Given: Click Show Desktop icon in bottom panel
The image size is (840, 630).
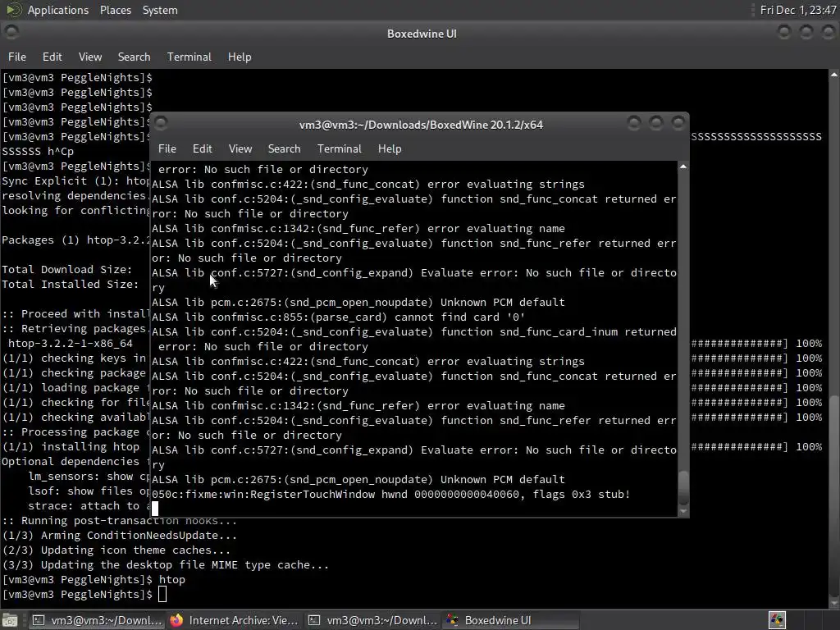Looking at the screenshot, I should point(10,620).
